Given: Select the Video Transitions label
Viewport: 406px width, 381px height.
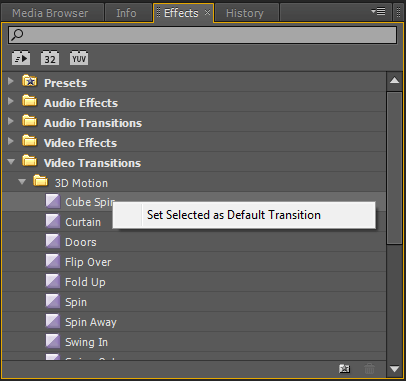Looking at the screenshot, I should 92,163.
